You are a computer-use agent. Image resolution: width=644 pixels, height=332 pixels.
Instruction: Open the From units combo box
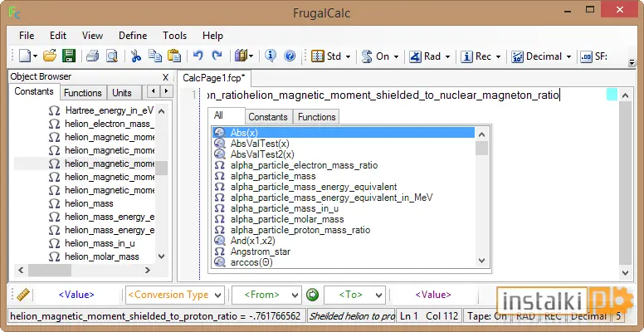pos(266,295)
